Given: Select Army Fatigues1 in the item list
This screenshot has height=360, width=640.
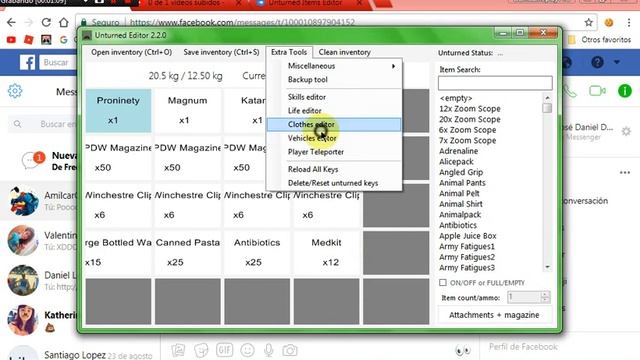Looking at the screenshot, I should pos(467,247).
